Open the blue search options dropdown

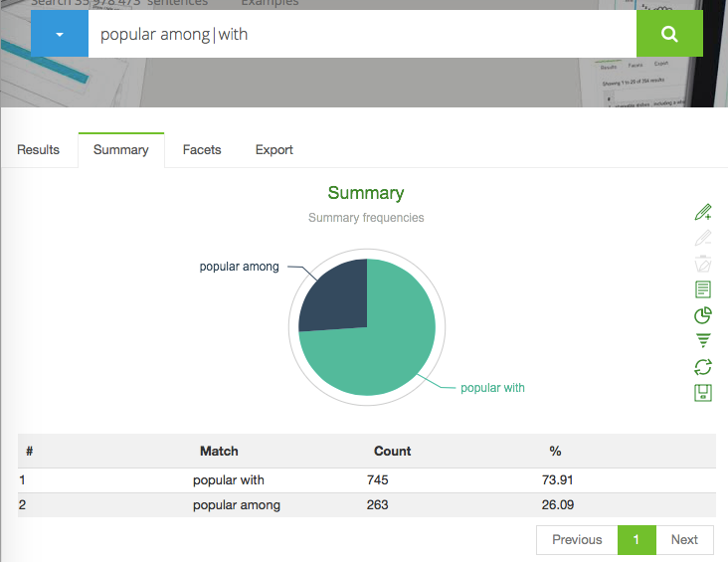pyautogui.click(x=60, y=34)
